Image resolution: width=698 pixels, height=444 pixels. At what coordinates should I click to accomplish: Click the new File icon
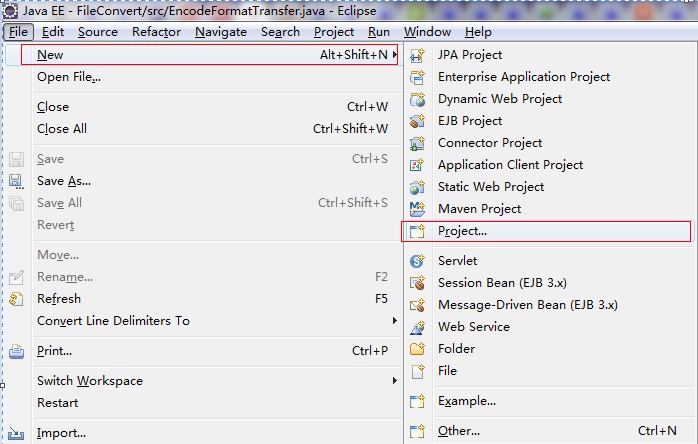coord(418,371)
